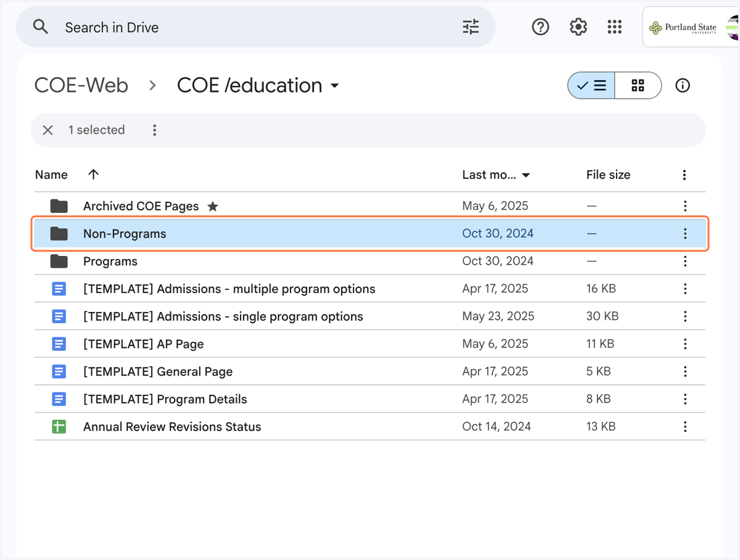Select Annual Review Revisions Status file name
This screenshot has width=740, height=560.
coord(172,427)
